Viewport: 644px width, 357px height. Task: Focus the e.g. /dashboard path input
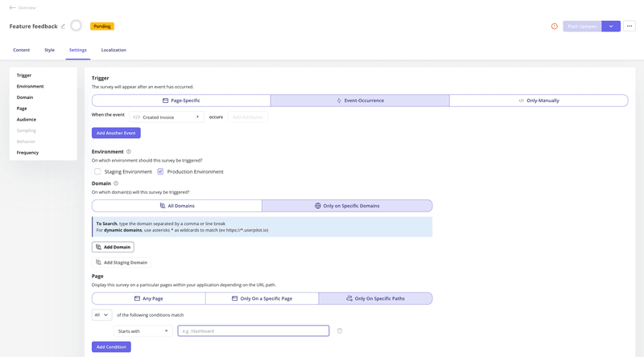click(254, 331)
